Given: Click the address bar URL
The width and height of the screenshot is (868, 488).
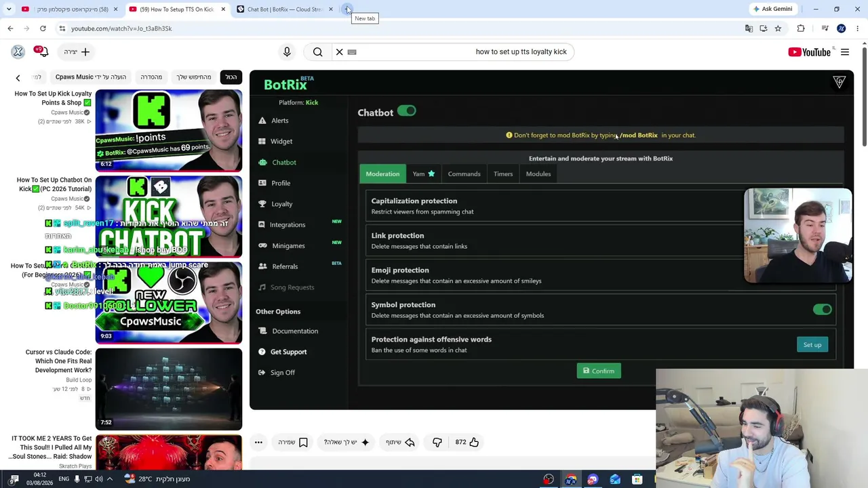Looking at the screenshot, I should coord(121,28).
